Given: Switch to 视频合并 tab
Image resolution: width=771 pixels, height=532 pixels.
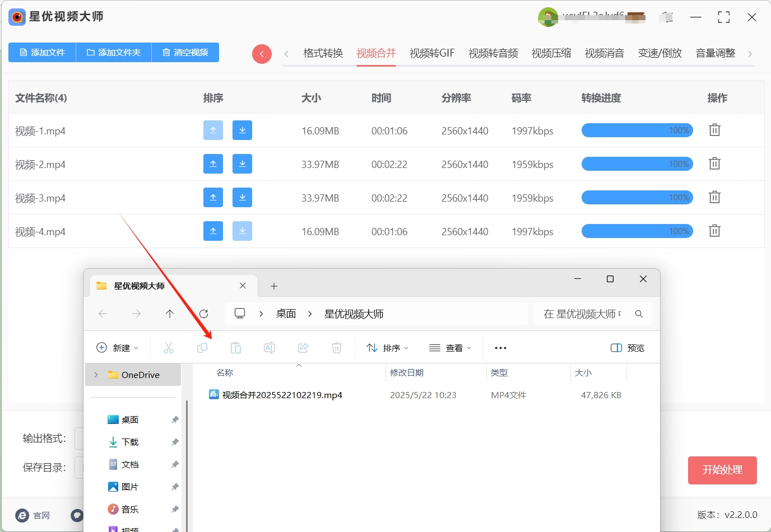Looking at the screenshot, I should (x=376, y=53).
